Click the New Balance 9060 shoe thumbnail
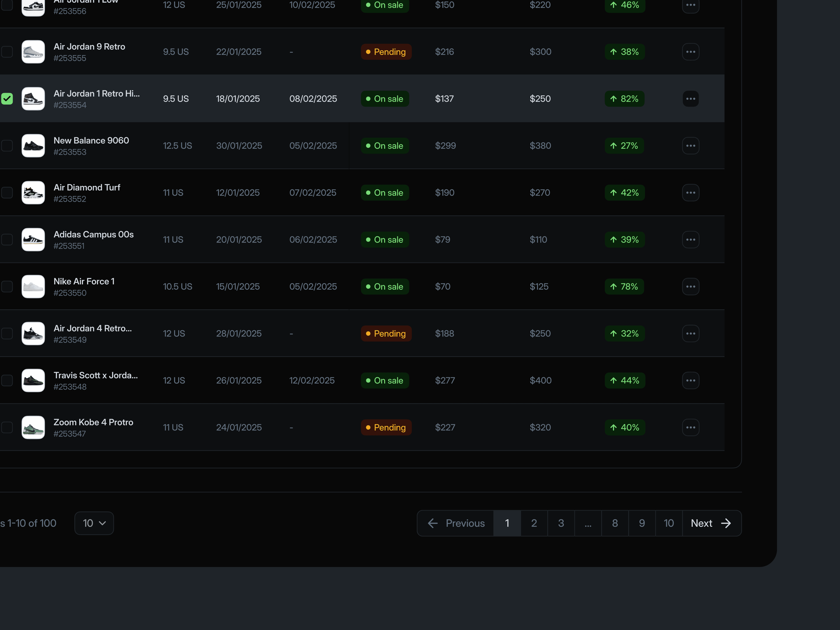The image size is (840, 630). [x=33, y=146]
